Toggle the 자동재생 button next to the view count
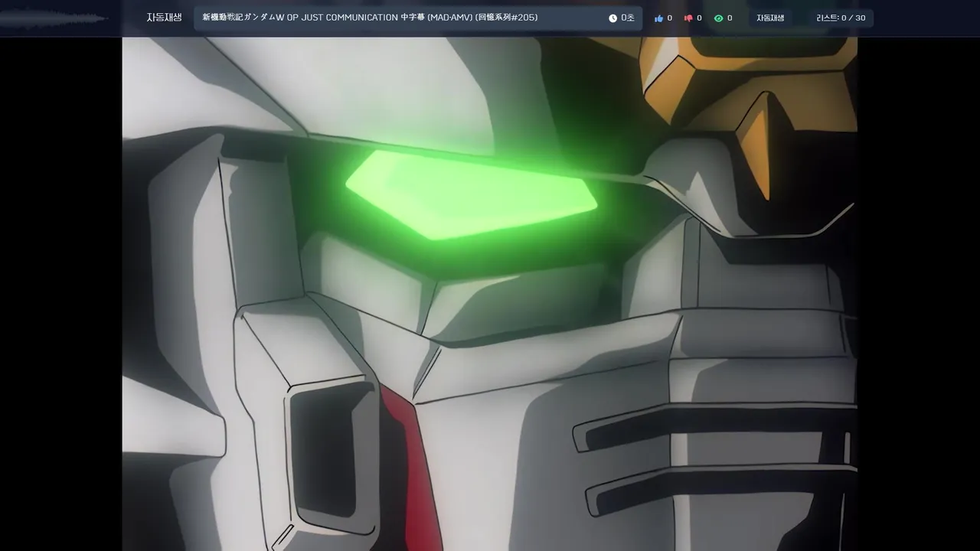This screenshot has width=980, height=551. pos(770,18)
